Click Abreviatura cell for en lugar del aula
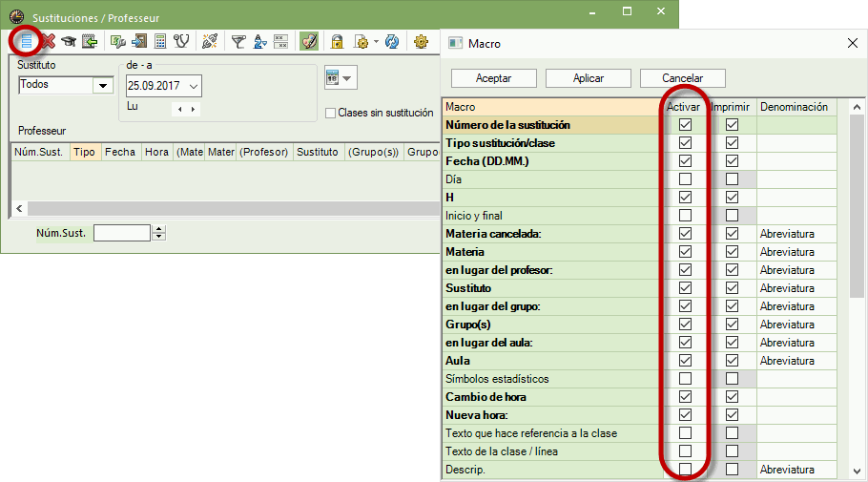868x482 pixels. point(796,343)
